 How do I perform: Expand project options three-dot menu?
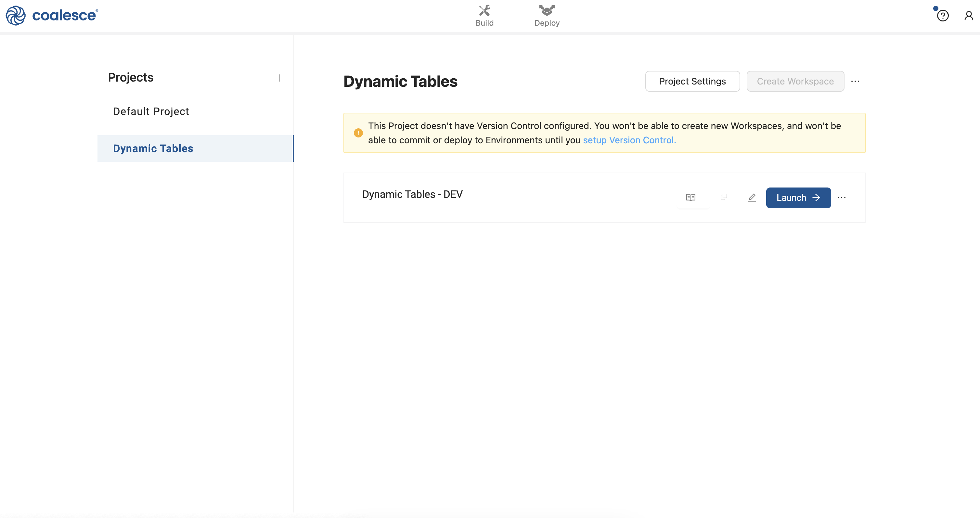pos(855,82)
